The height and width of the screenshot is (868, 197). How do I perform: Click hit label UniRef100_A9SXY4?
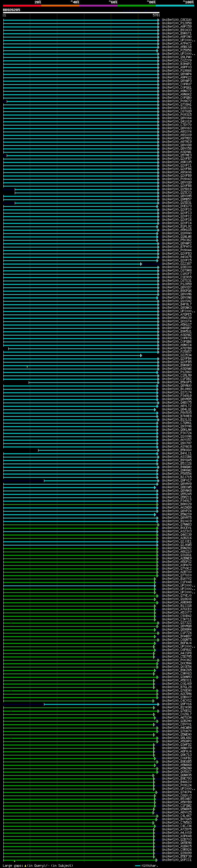pos(176,132)
